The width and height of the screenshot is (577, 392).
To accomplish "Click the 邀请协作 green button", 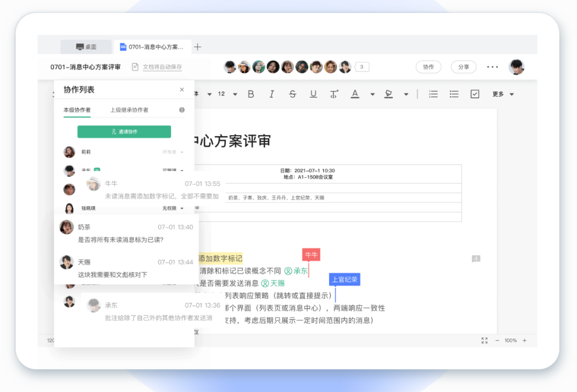I will [124, 132].
